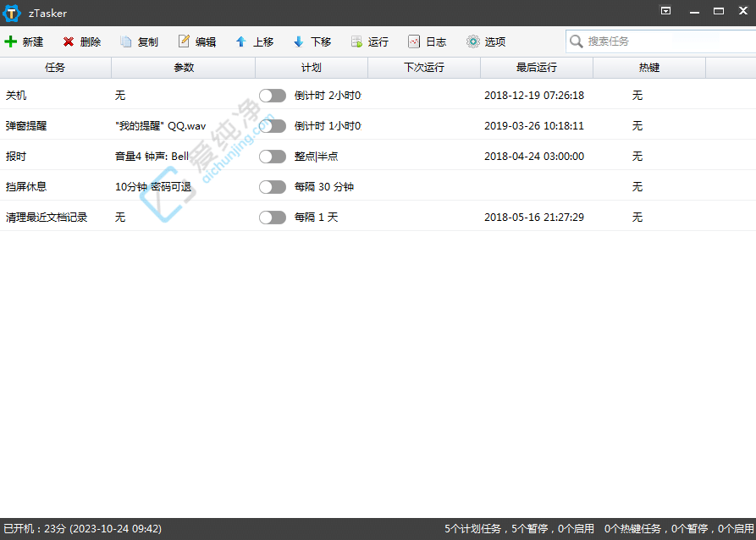Click the 计划 column header
The height and width of the screenshot is (540, 756).
coord(312,68)
